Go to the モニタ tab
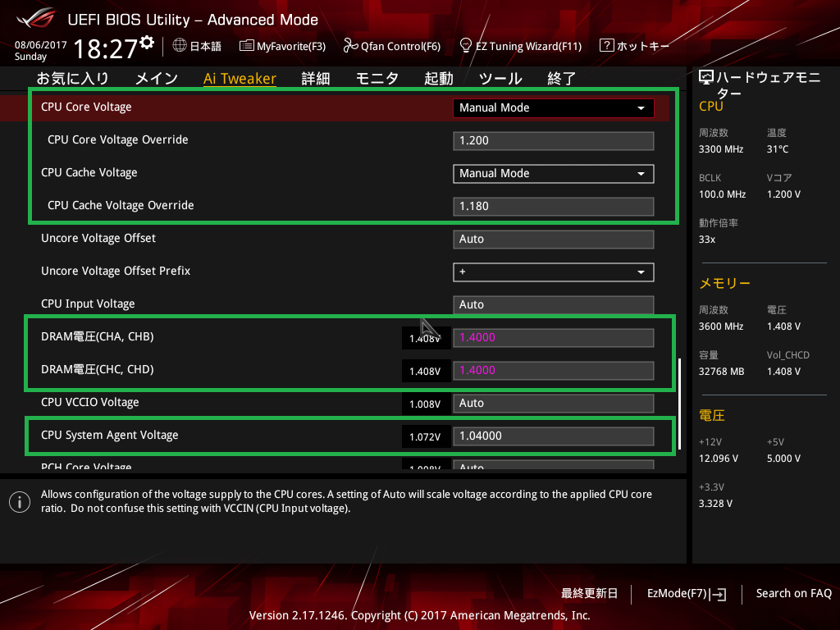Viewport: 840px width, 630px height. click(x=377, y=79)
